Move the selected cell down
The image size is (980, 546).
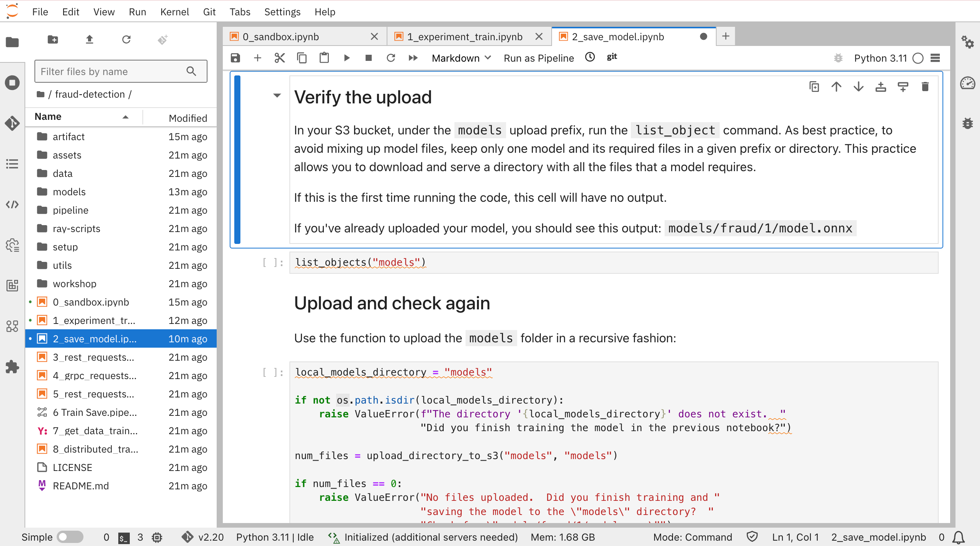pyautogui.click(x=859, y=87)
